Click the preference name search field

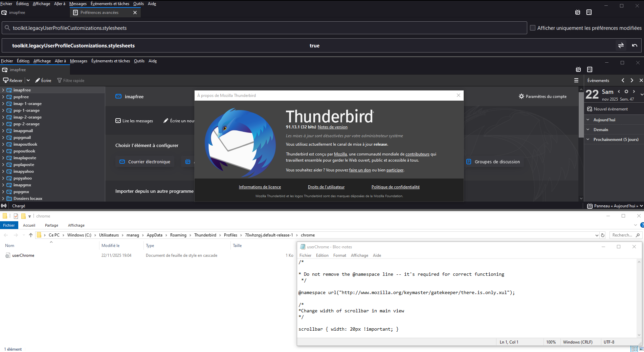point(264,28)
